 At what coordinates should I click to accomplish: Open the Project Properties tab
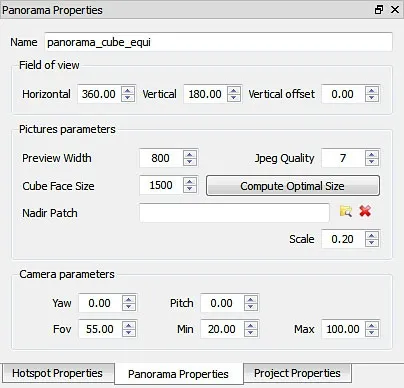(x=297, y=373)
